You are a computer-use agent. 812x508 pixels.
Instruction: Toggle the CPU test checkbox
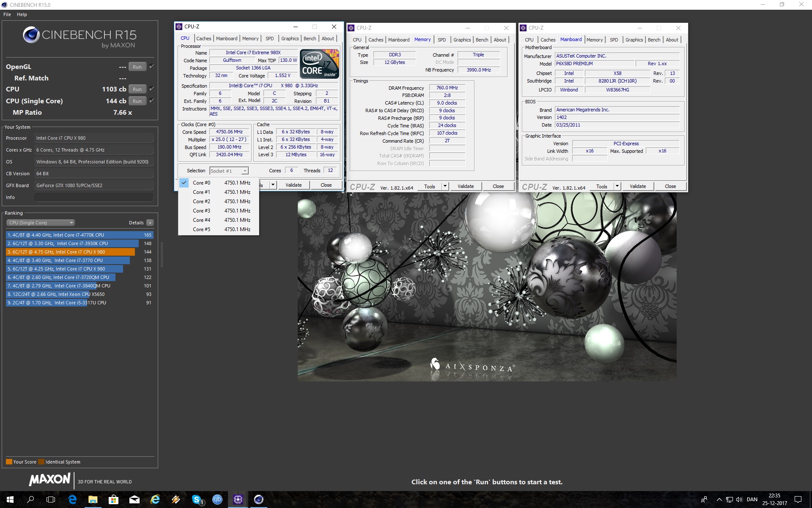(x=152, y=89)
